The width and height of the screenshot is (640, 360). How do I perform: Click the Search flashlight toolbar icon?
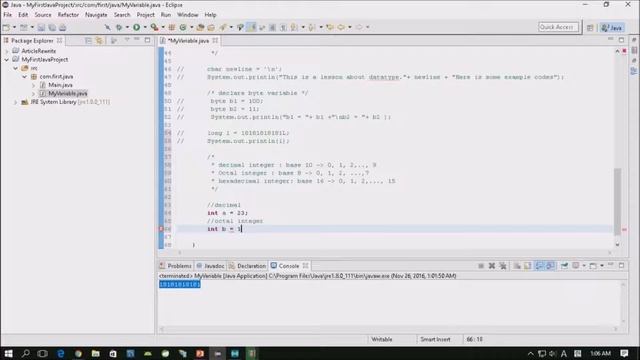[223, 27]
